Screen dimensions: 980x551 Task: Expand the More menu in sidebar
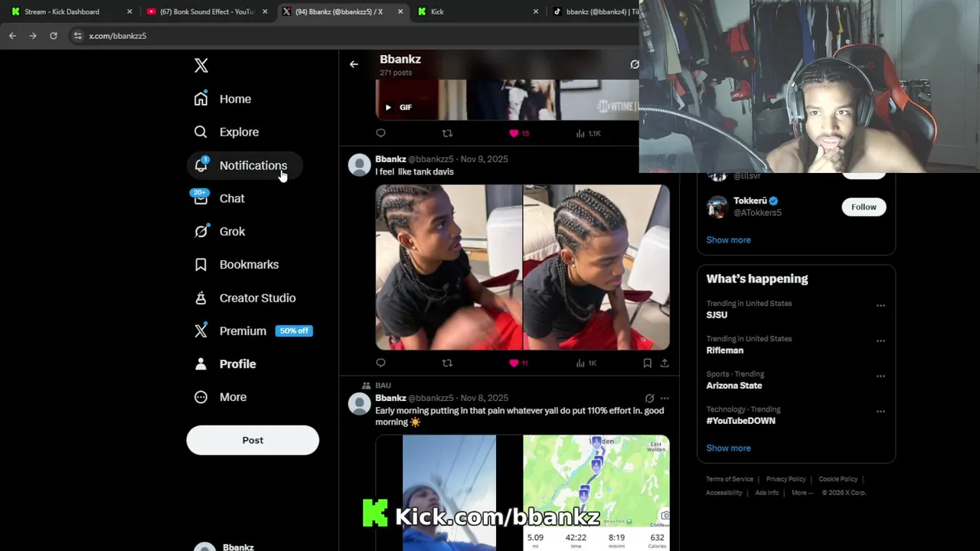[220, 396]
